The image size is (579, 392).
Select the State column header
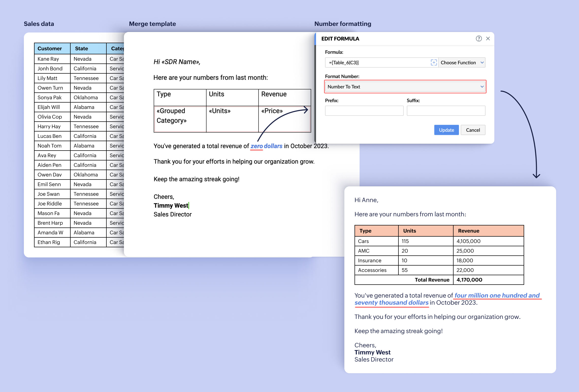[82, 48]
